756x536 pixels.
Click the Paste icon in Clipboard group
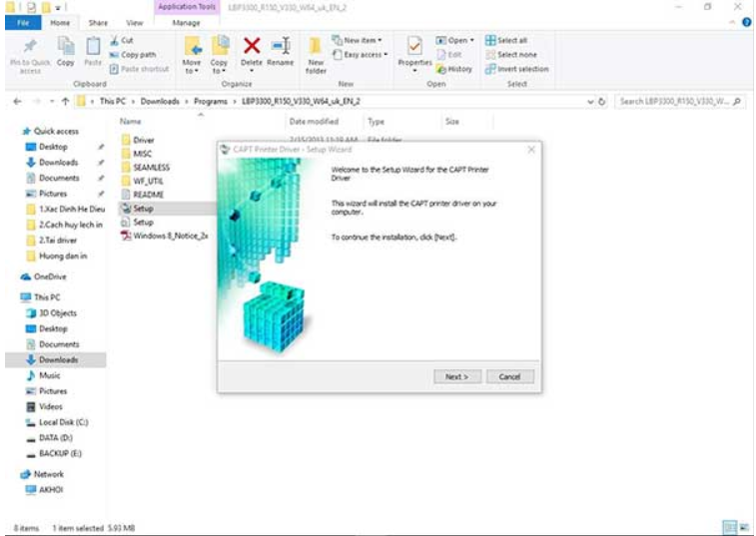pos(93,50)
